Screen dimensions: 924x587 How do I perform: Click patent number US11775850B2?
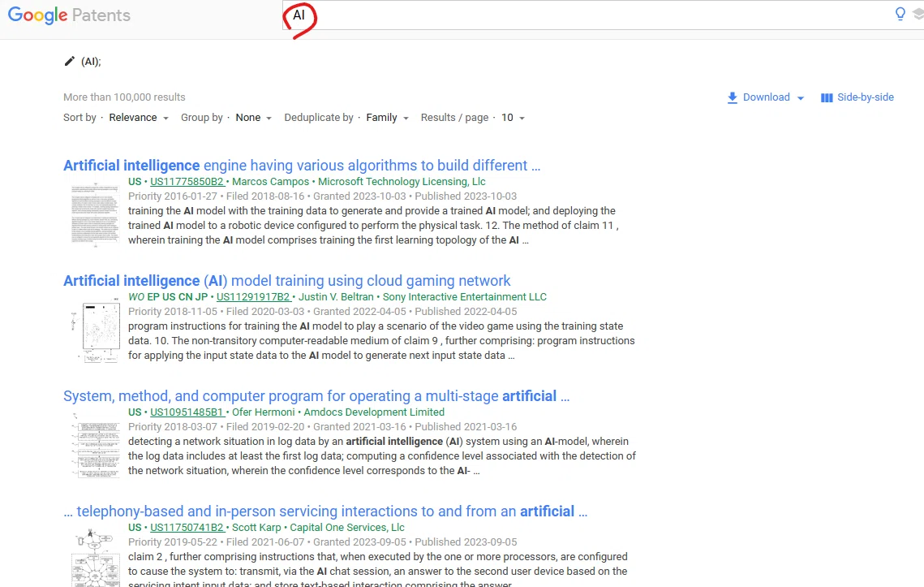(x=187, y=182)
